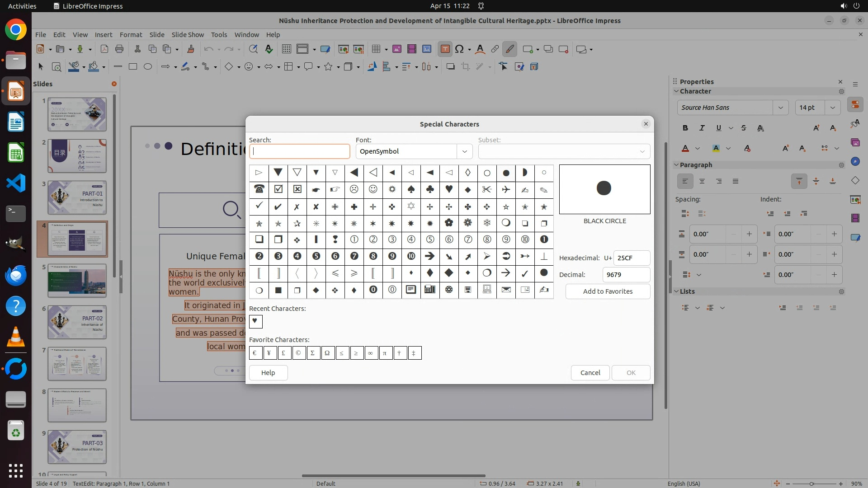Click the recent heart character
The height and width of the screenshot is (488, 868).
[x=255, y=321]
